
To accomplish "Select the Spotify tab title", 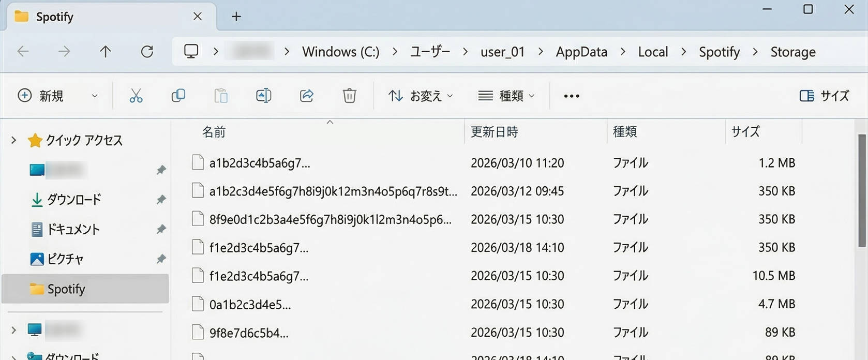I will [x=55, y=17].
